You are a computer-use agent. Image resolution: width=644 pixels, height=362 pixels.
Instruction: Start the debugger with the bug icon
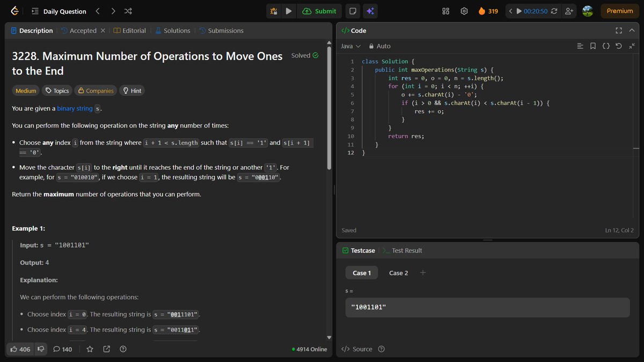(274, 11)
